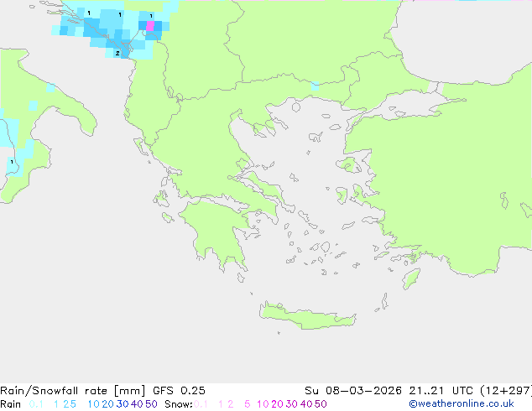Pick the 0.1 value in Snow legend

coord(201,404)
